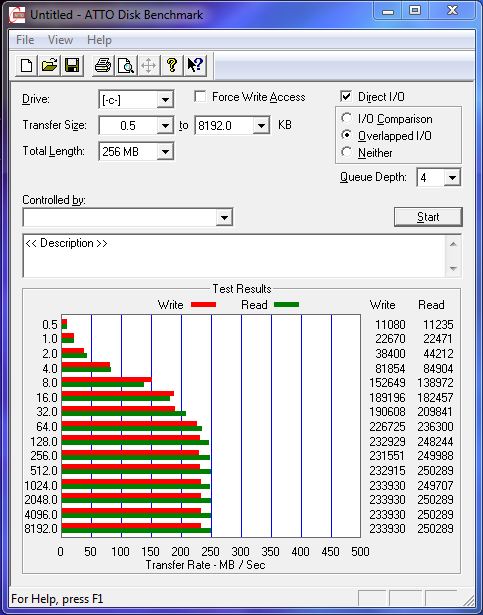Click the write value 152649
Image resolution: width=483 pixels, height=615 pixels.
387,383
